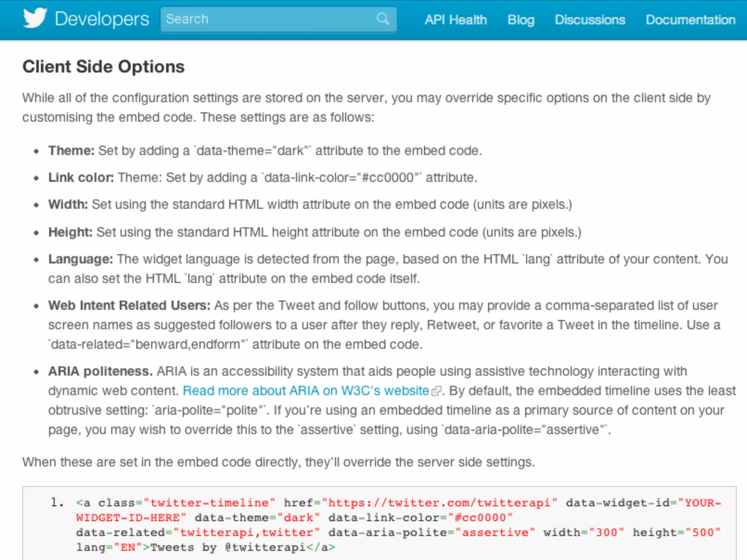The image size is (747, 560).
Task: Open the API Health menu item
Action: click(456, 20)
